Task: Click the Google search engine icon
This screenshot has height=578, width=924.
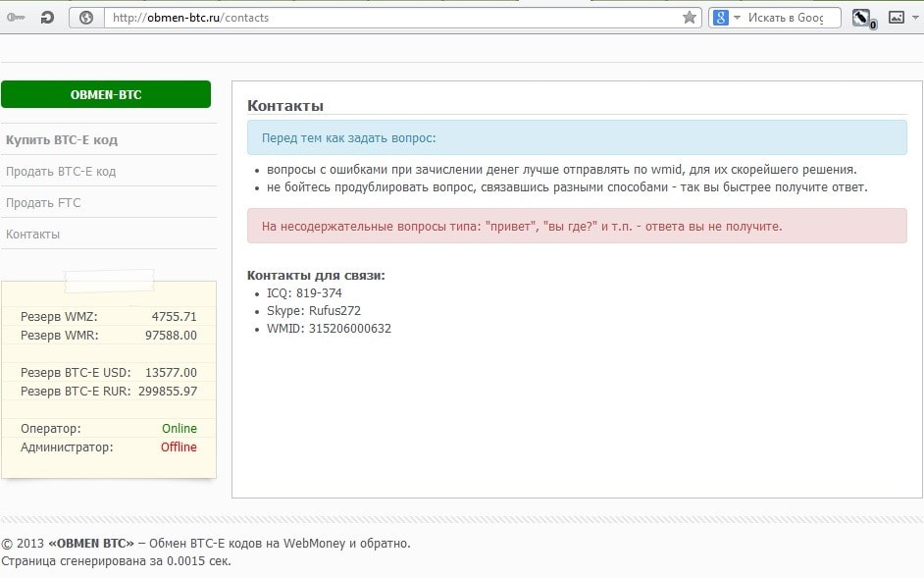Action: click(720, 17)
